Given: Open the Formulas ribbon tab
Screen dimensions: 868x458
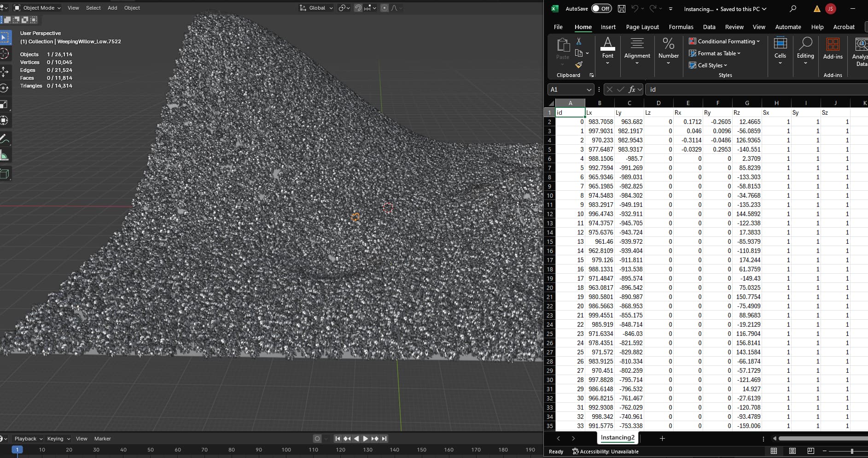Looking at the screenshot, I should tap(681, 27).
